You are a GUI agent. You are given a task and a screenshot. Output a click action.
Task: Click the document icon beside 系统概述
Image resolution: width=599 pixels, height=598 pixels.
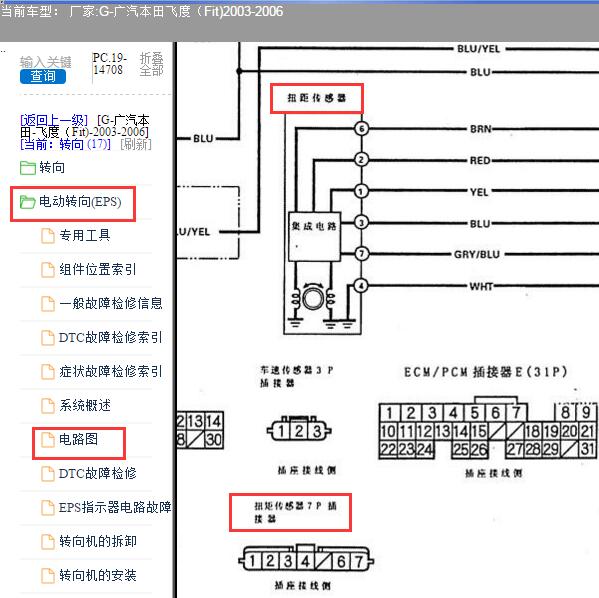point(48,405)
